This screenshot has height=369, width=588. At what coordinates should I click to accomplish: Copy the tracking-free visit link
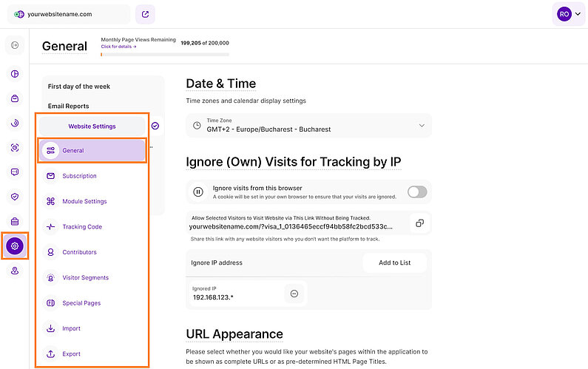point(419,223)
